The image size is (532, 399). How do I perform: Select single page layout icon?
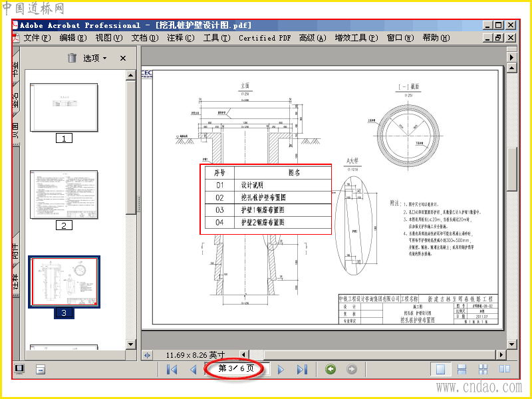[440, 369]
